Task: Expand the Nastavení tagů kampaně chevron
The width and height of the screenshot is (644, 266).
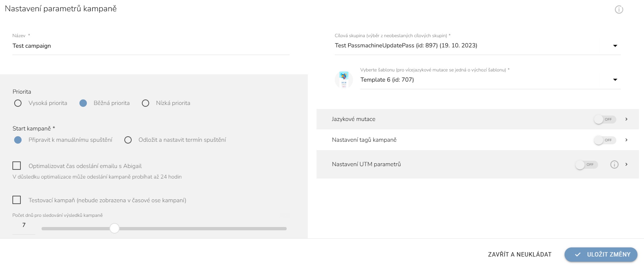Action: coord(626,140)
